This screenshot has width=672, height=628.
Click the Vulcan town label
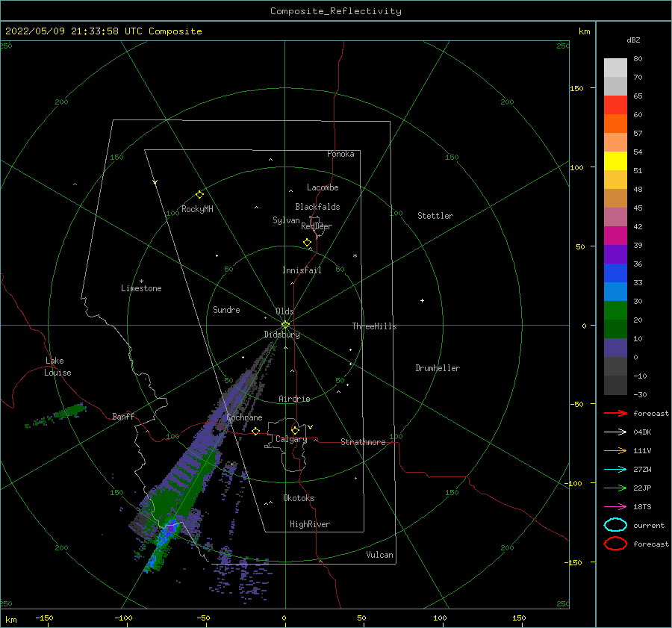coord(379,555)
